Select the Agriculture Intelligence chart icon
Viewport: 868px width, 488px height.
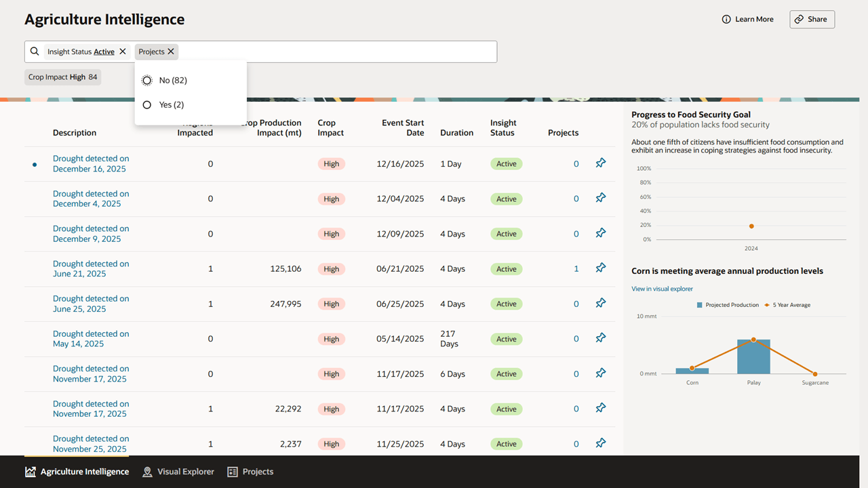point(31,471)
